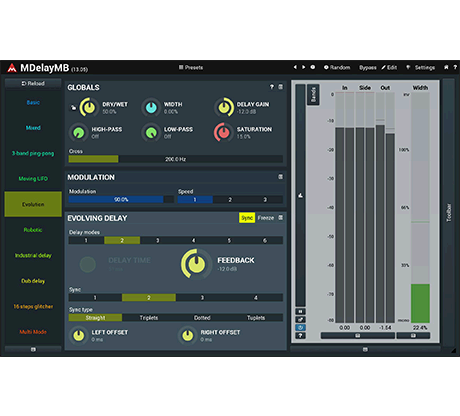Viewport: 460px width, 416px height.
Task: Open the Evolving Delay section menu icon
Action: (x=281, y=218)
